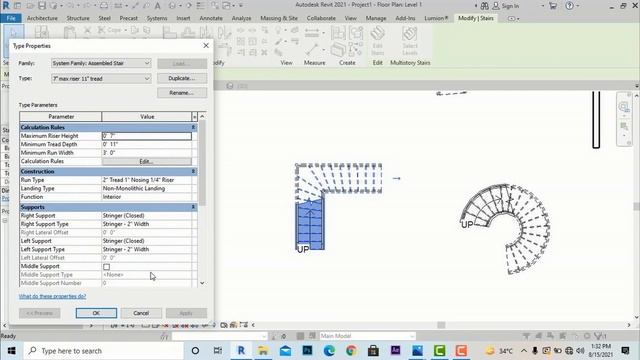Open Google Chrome from the taskbar
This screenshot has height=360, width=640.
pos(351,351)
